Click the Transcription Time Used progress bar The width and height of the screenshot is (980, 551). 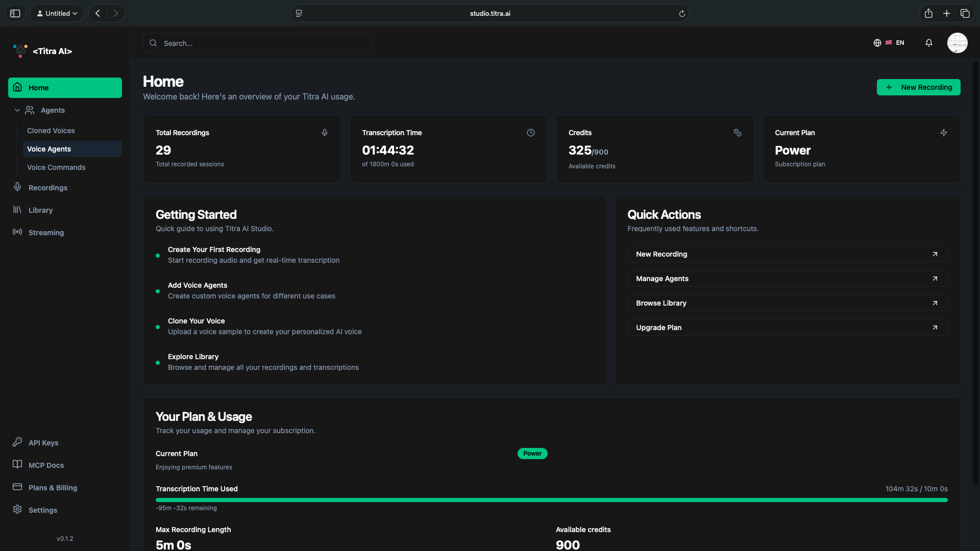coord(551,500)
